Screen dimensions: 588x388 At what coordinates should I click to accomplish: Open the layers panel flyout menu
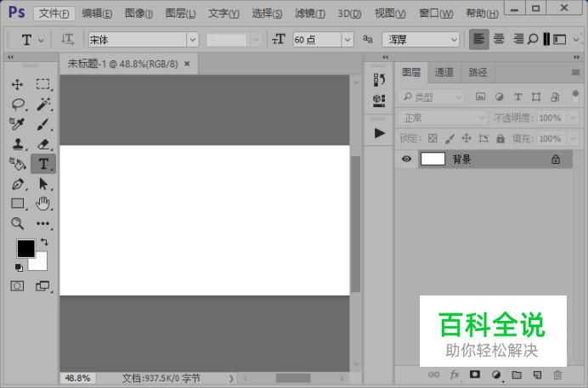click(x=575, y=72)
